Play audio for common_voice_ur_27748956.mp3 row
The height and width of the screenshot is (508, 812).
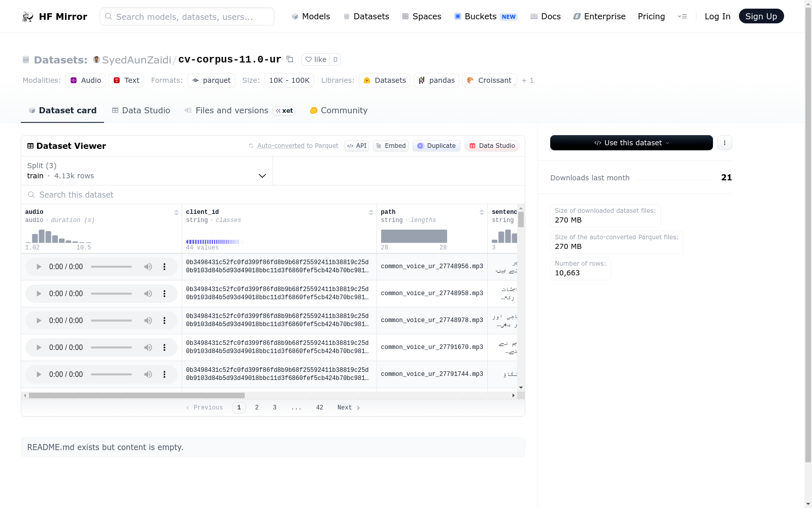[x=39, y=267]
